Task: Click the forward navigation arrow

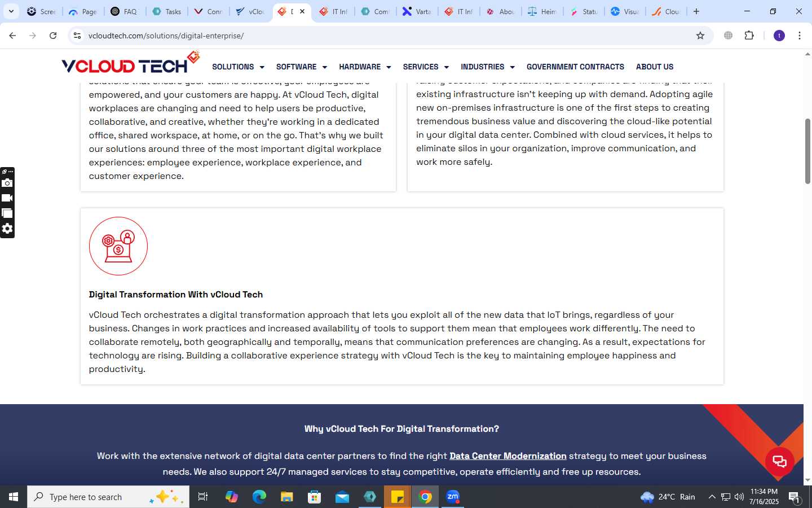Action: [33, 36]
